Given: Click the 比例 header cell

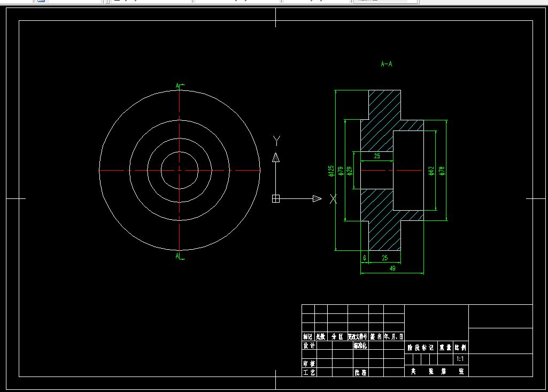Looking at the screenshot, I should tap(461, 348).
